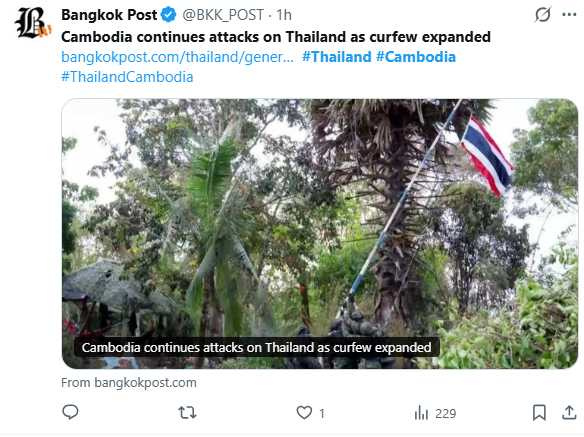Repost this tweet with the retweet icon
Screen dimensions: 584x437
(187, 412)
